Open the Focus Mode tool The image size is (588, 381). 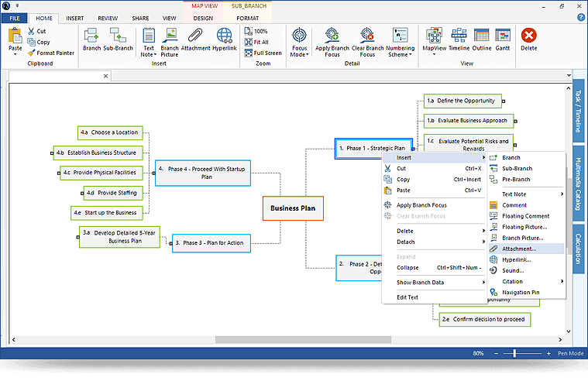(x=299, y=43)
